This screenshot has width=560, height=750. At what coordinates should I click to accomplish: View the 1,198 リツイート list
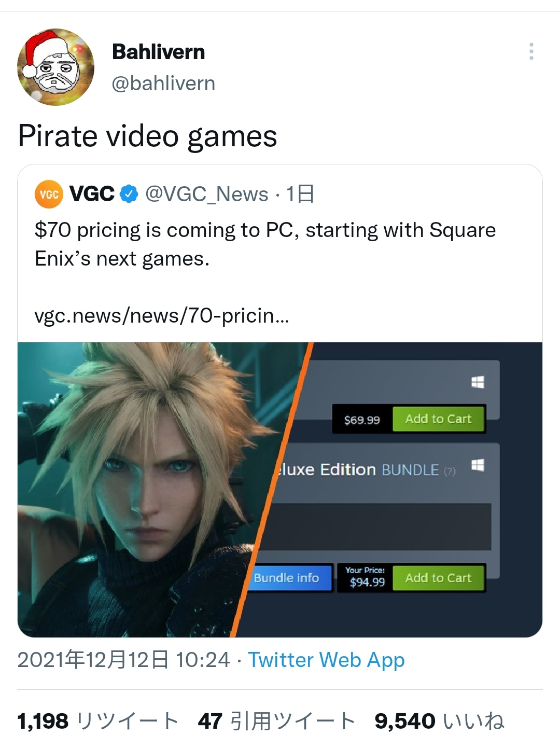[x=98, y=721]
